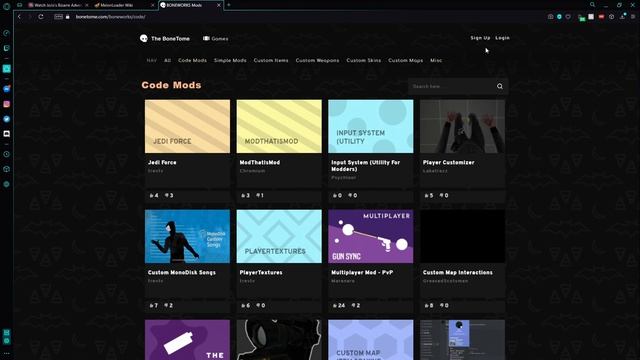Click the PlayerTextures title link
The image size is (640, 360).
click(261, 272)
